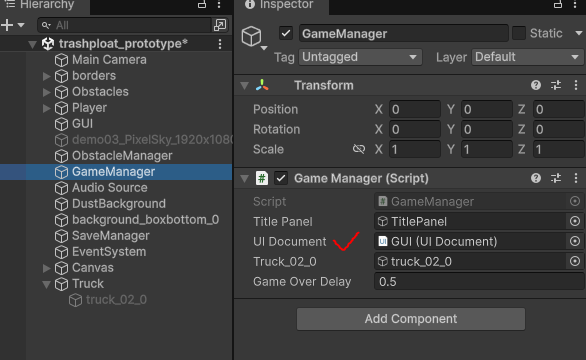Enable the Static checkbox
The width and height of the screenshot is (586, 360).
[x=519, y=33]
